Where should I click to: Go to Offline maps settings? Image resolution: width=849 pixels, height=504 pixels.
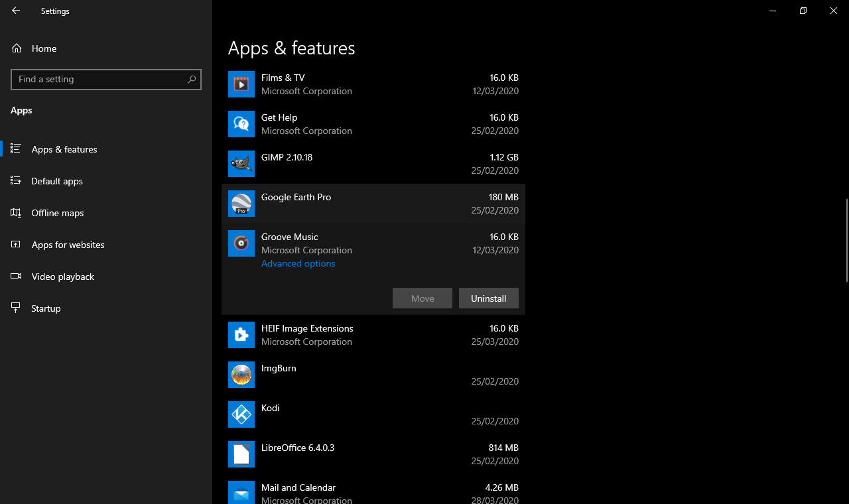pyautogui.click(x=58, y=213)
